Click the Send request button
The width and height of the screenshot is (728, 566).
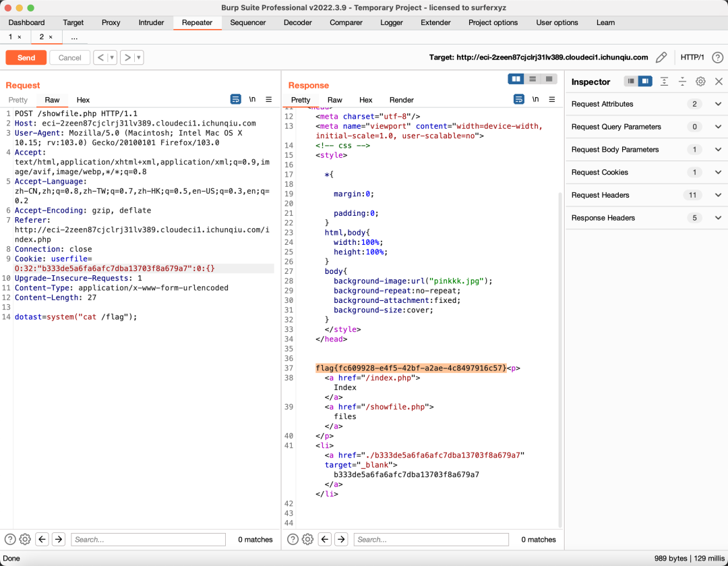pyautogui.click(x=26, y=57)
